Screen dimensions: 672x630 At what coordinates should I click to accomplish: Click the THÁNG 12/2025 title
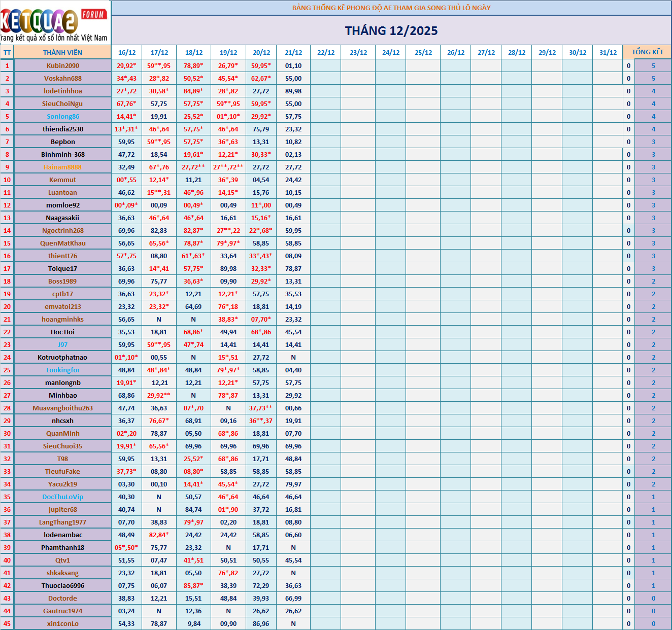coord(391,31)
